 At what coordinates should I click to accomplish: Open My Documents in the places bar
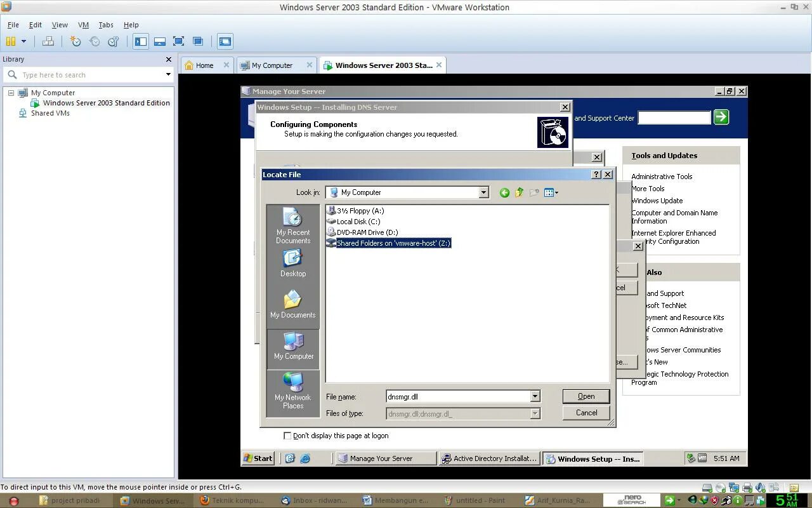[x=293, y=304]
